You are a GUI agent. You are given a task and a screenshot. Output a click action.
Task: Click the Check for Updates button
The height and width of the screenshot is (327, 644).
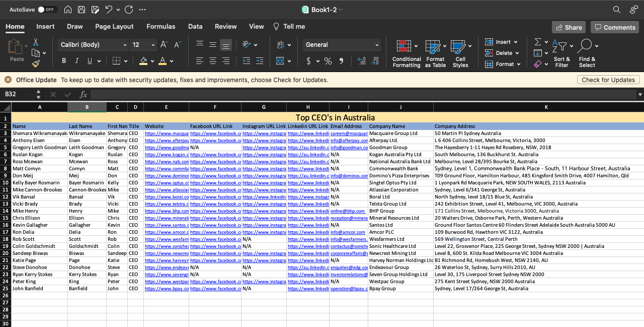(608, 80)
